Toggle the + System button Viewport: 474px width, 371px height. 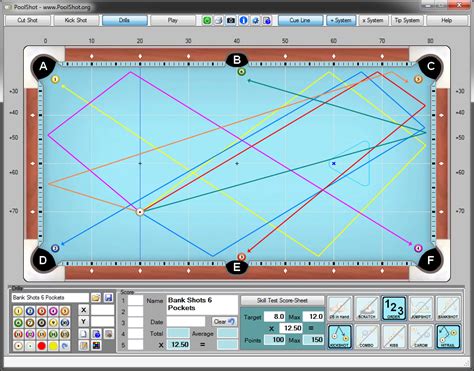coord(341,20)
